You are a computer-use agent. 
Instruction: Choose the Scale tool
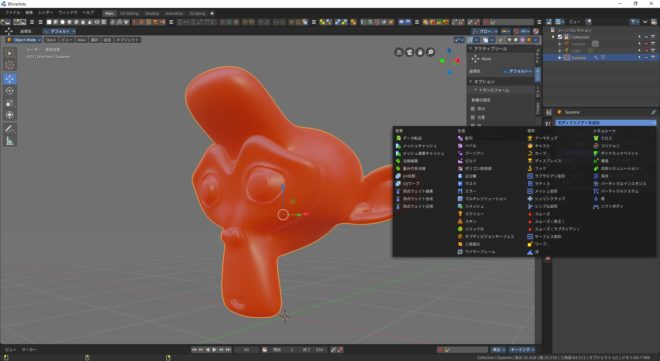10,103
